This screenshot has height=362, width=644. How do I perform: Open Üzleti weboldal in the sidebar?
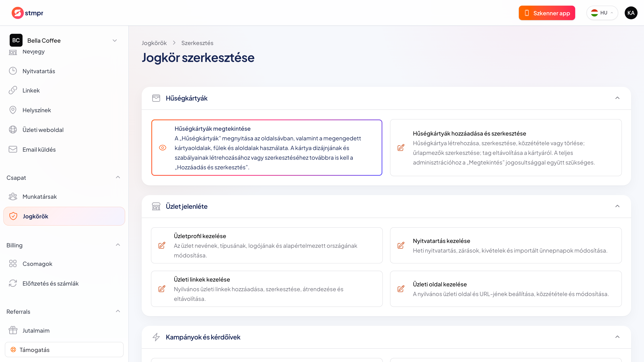pos(64,130)
